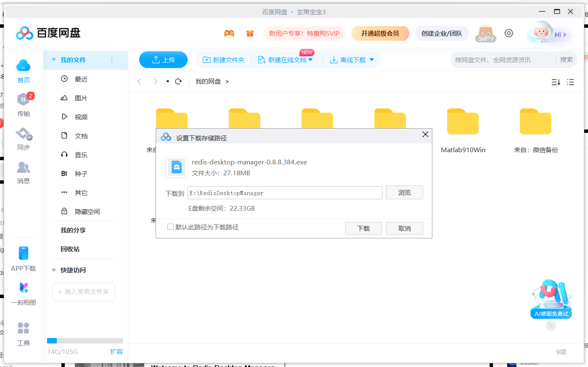
Task: Dismiss the AI修图 floating promo
Action: pyautogui.click(x=551, y=326)
